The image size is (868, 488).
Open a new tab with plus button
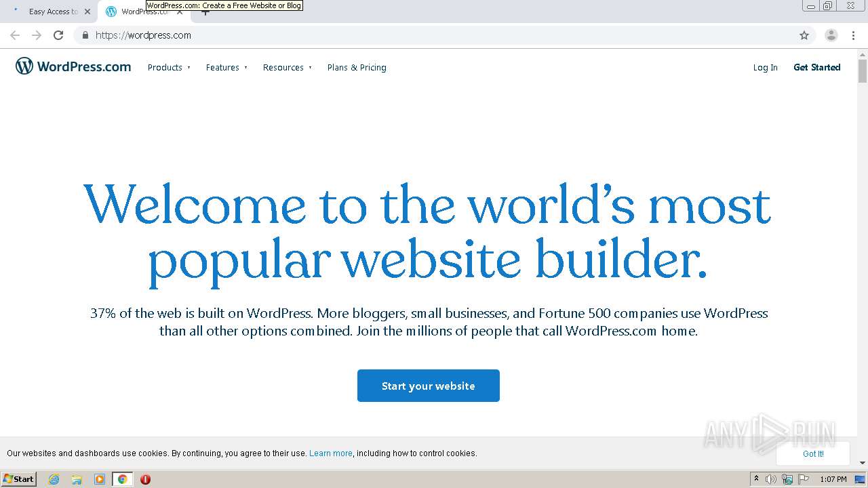click(x=205, y=12)
